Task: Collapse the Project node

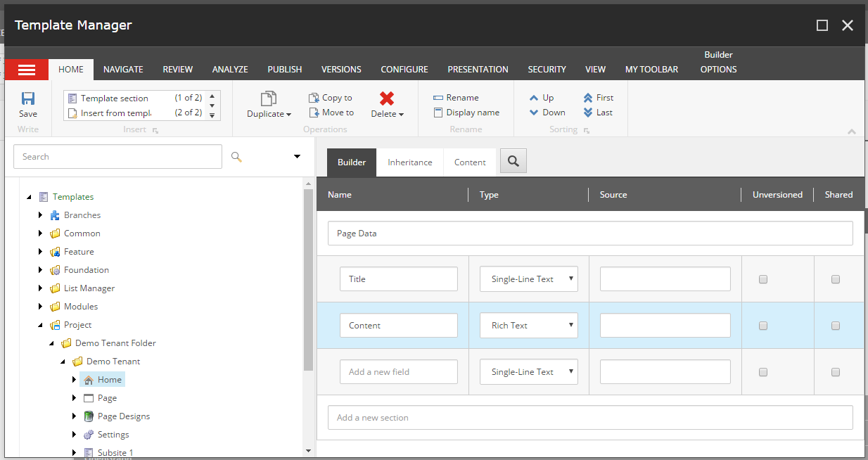Action: click(x=41, y=325)
